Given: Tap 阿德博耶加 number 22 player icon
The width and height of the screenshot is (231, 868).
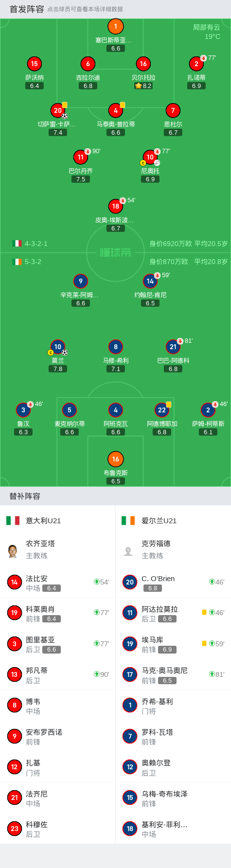Looking at the screenshot, I should coord(162,410).
